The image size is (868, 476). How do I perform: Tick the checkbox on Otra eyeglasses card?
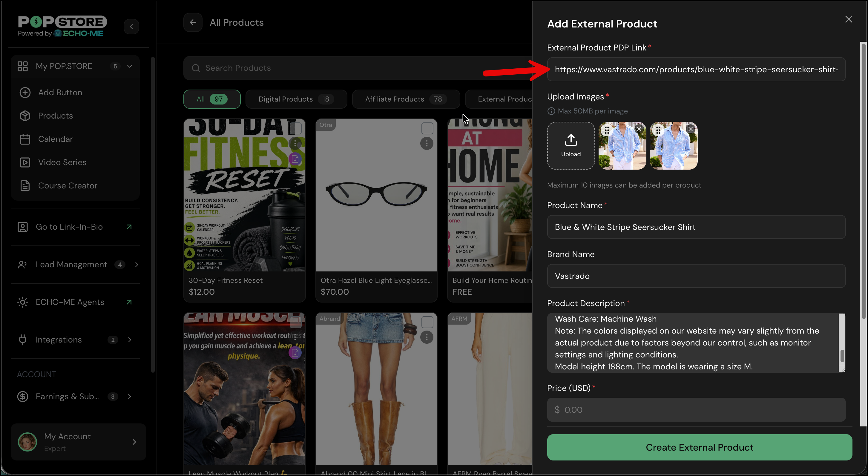click(427, 128)
